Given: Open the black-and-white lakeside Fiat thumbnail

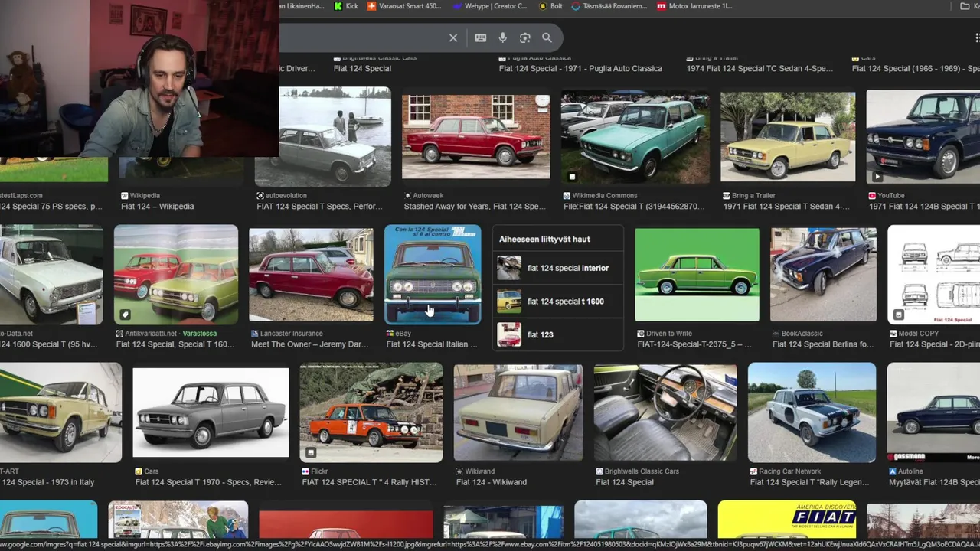Looking at the screenshot, I should click(322, 137).
